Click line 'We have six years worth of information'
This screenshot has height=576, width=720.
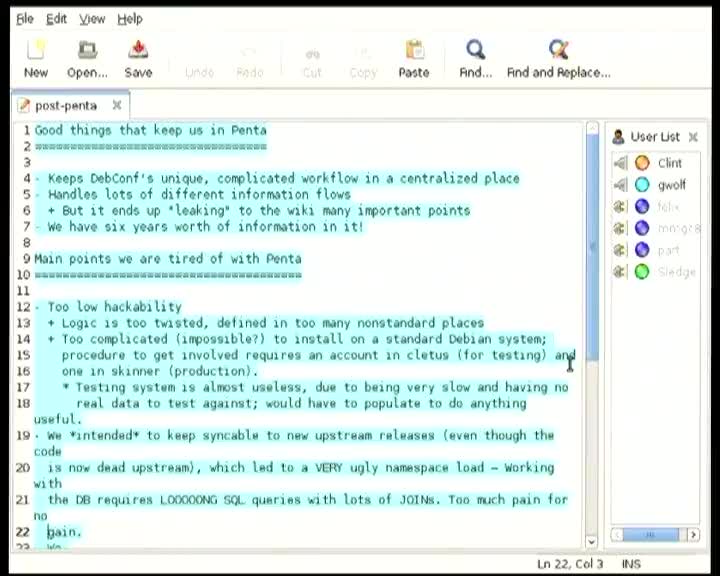[x=205, y=227]
